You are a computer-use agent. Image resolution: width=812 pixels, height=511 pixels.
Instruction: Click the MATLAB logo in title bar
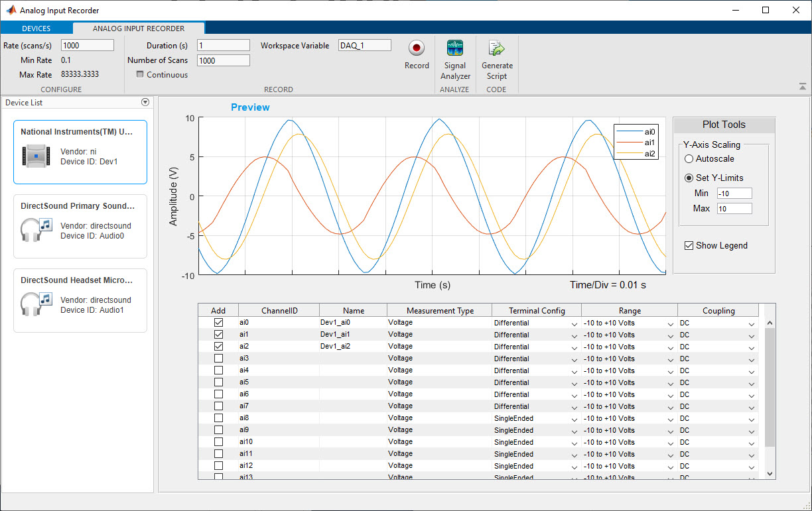point(11,11)
